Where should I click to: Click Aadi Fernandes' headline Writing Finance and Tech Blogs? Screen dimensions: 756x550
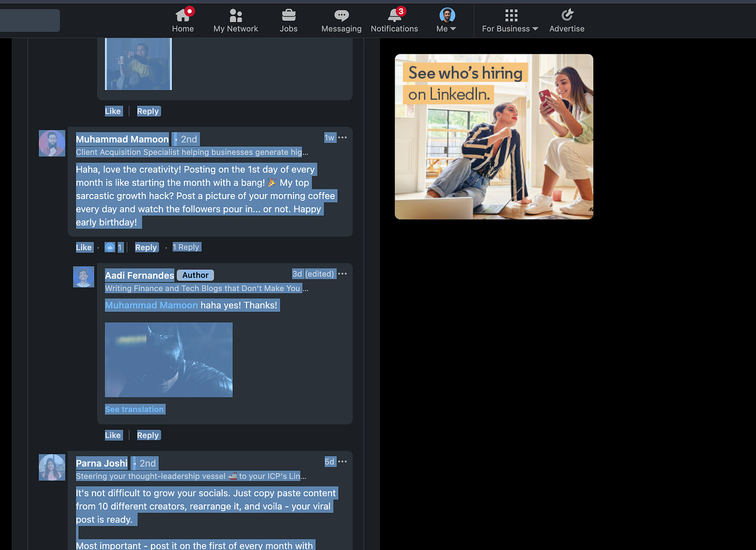207,288
